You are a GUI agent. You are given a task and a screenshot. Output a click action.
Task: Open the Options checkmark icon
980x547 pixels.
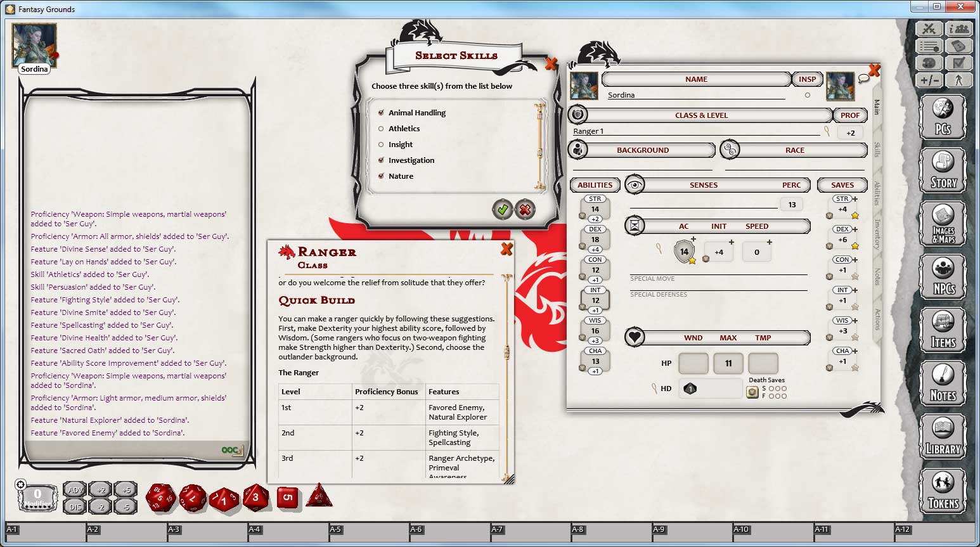(960, 63)
